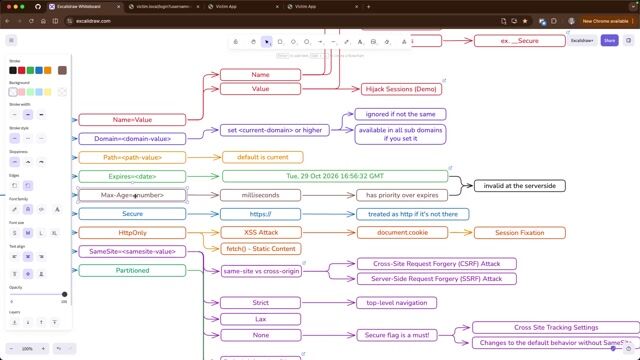The width and height of the screenshot is (640, 360).
Task: Select the Hand panning tool
Action: (253, 42)
